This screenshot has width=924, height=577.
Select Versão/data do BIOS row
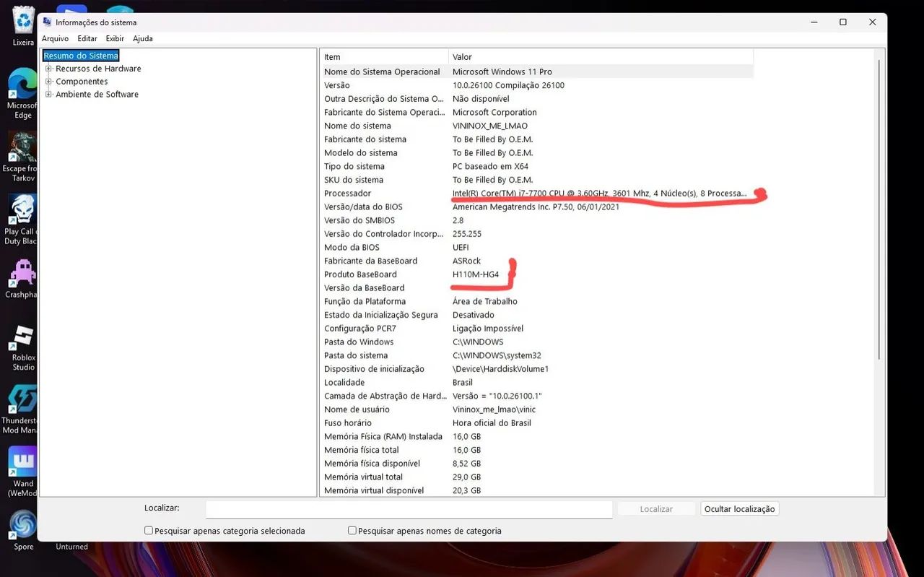pos(537,207)
